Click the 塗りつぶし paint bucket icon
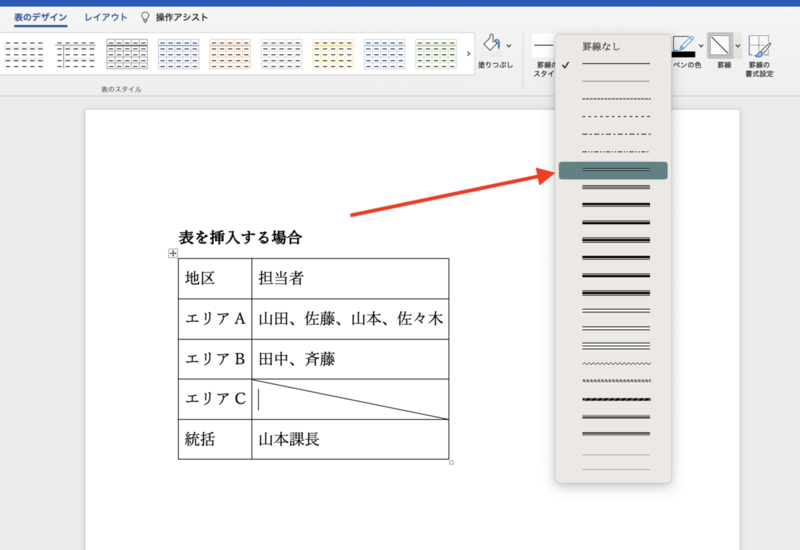 492,44
